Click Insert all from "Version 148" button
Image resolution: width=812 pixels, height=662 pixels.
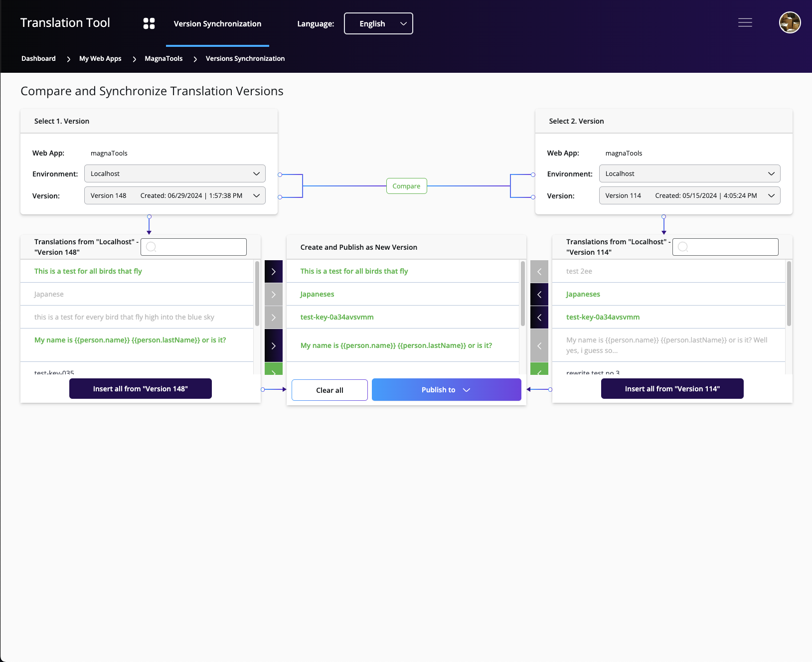[x=140, y=389]
